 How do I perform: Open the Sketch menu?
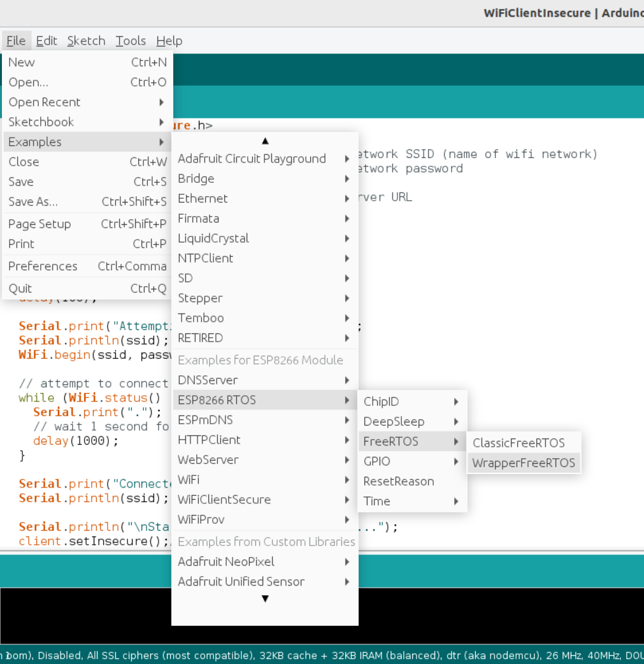pyautogui.click(x=87, y=41)
